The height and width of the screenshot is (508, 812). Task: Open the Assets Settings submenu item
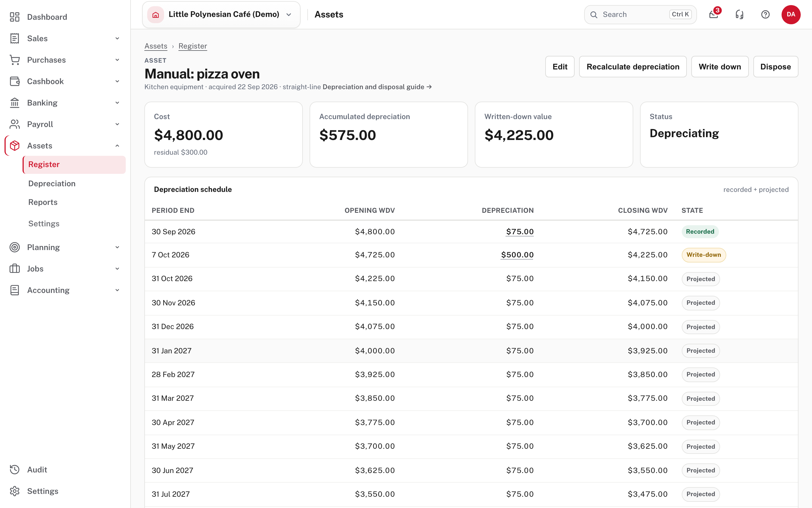coord(44,224)
